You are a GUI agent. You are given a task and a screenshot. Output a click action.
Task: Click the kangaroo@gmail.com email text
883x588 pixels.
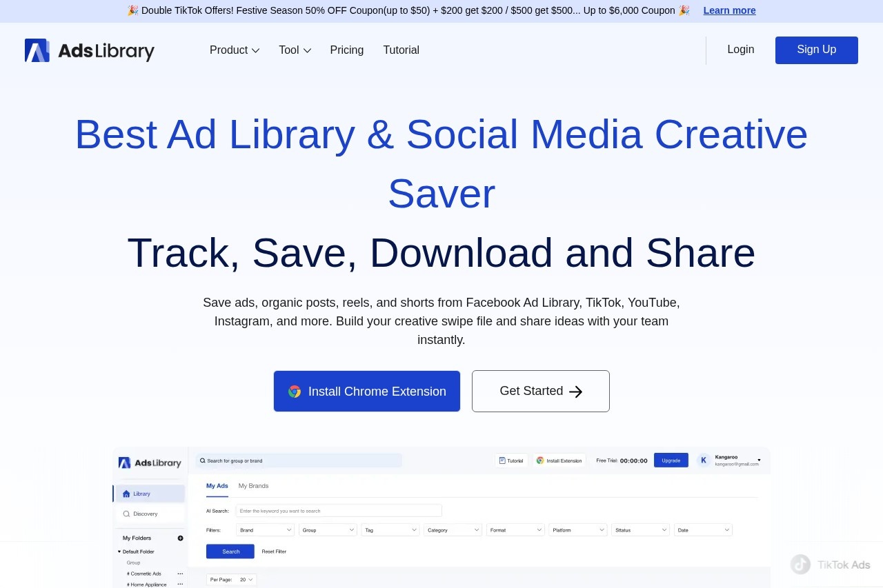(737, 465)
